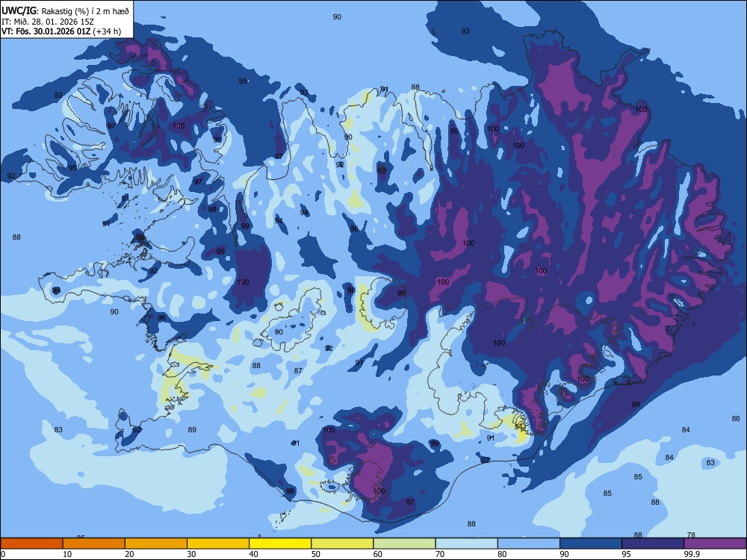Click the 30–40 golden legend swatch
Screen dimensions: 747x560
point(218,544)
